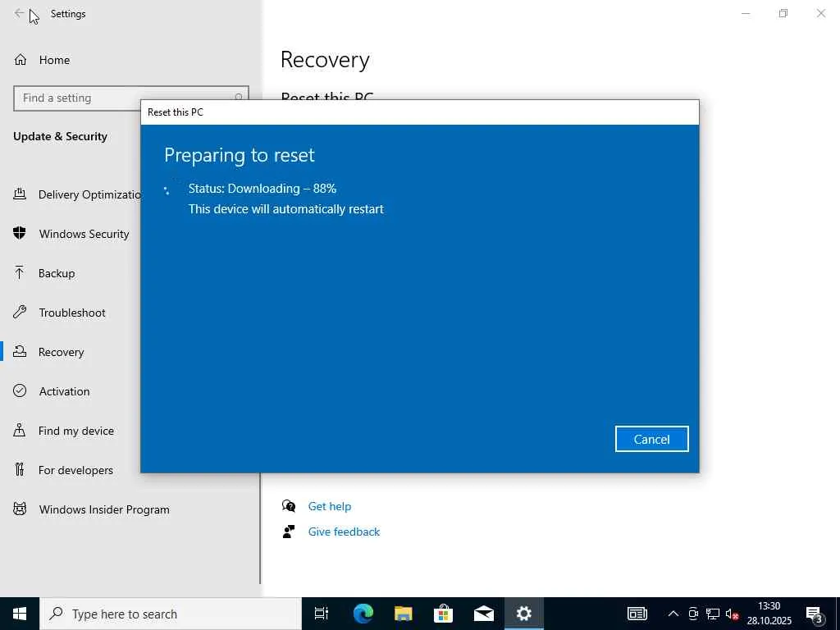
Task: Launch Microsoft Edge from taskbar
Action: [363, 614]
